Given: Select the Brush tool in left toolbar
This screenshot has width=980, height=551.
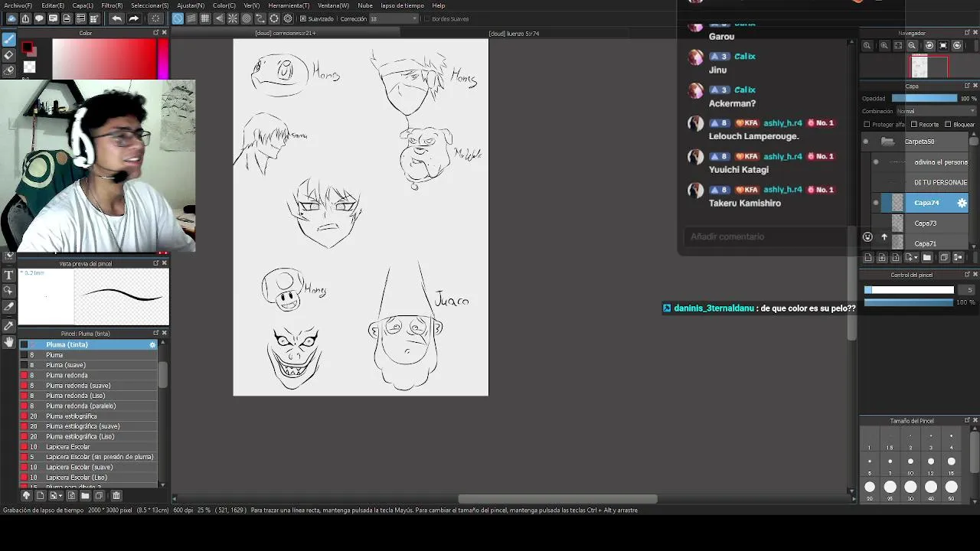Looking at the screenshot, I should pyautogui.click(x=8, y=39).
